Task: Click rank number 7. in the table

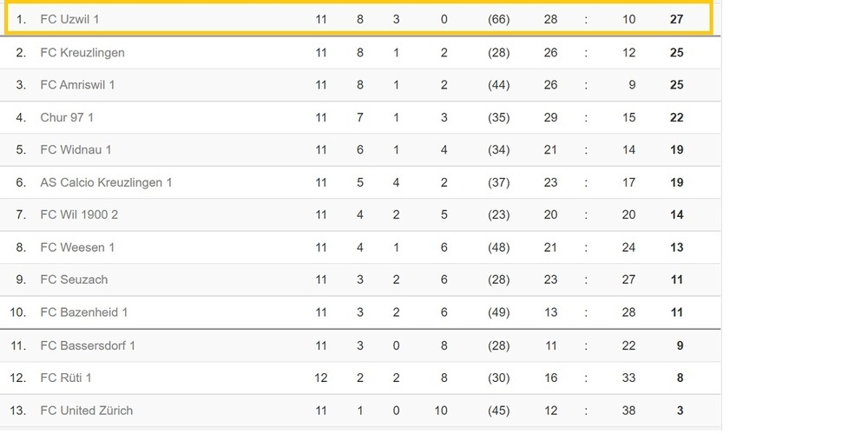Action: 21,215
